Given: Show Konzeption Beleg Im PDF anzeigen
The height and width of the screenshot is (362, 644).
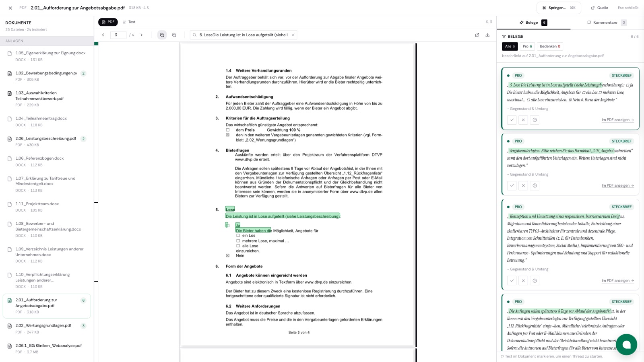Looking at the screenshot, I should click(x=618, y=281).
